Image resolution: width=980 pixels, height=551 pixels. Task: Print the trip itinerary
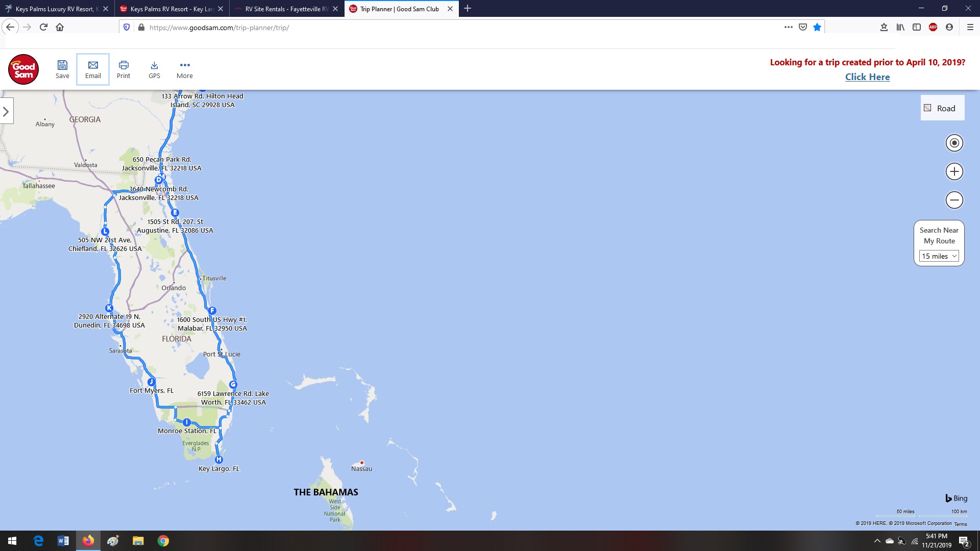[x=124, y=69]
